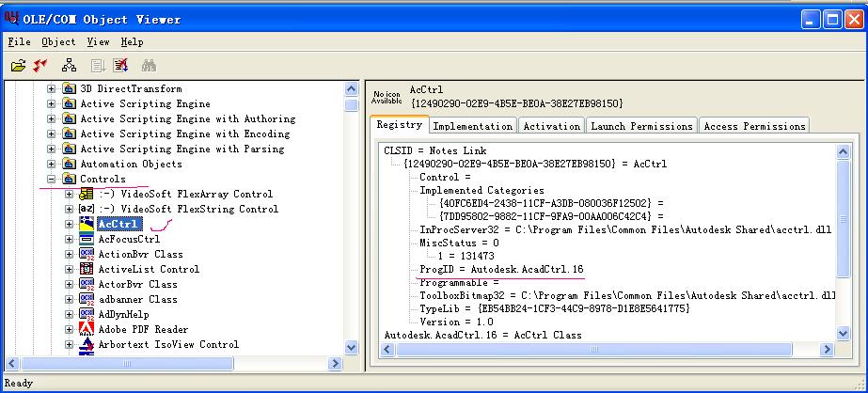
Task: Click the Arbortext IsoView Control icon
Action: 87,344
